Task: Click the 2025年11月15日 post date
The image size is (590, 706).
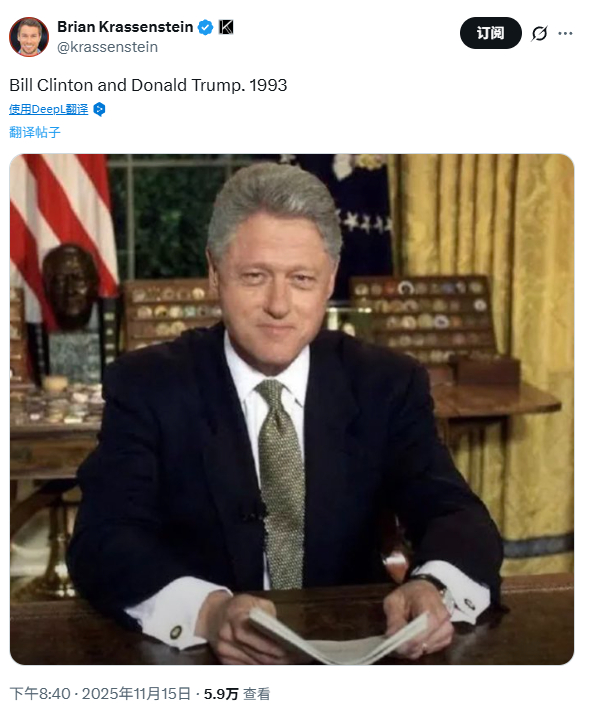Action: 136,694
